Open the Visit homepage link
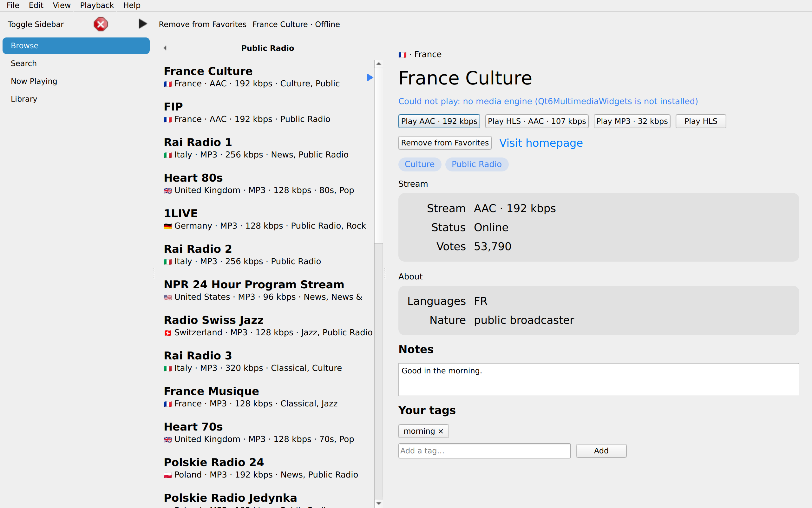 [541, 143]
